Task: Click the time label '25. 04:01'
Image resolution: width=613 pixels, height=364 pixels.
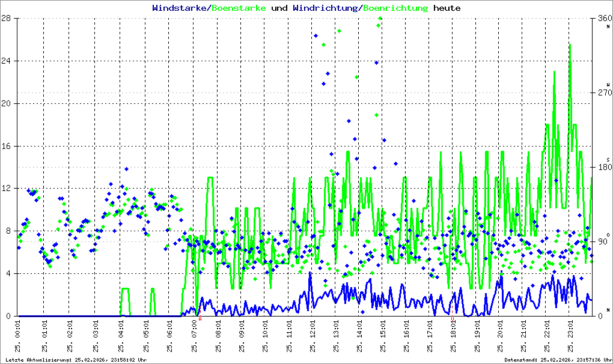Action: click(x=121, y=336)
